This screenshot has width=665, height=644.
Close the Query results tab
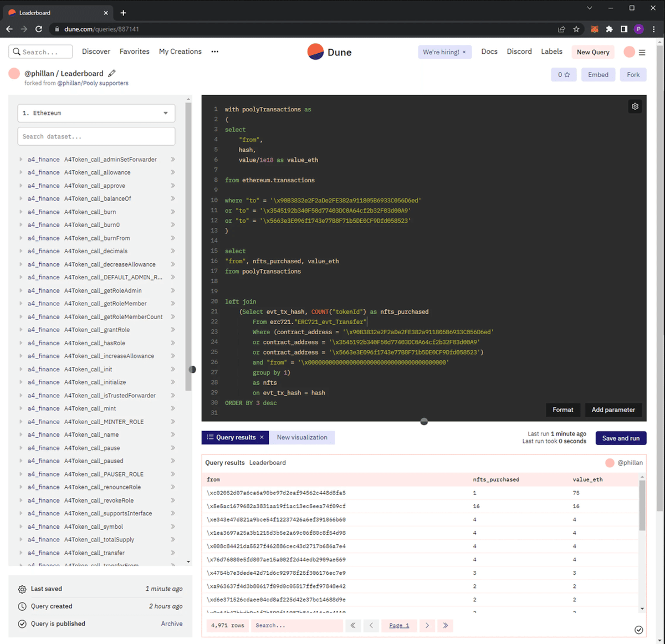[x=262, y=437]
